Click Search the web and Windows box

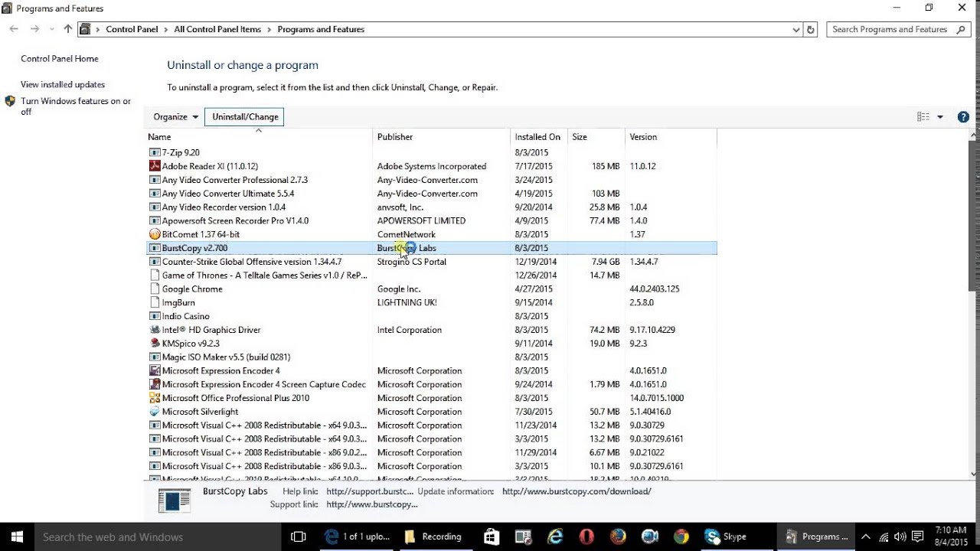158,536
